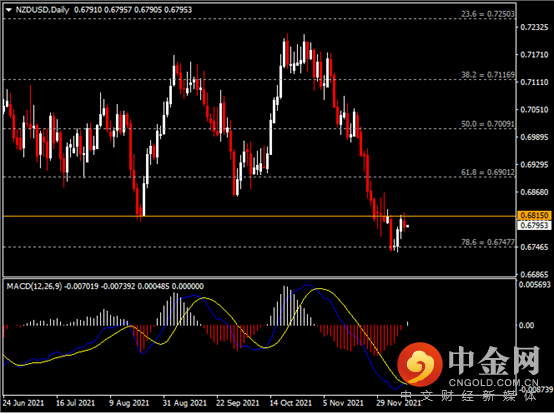Click the 9 Aug 2021 date label

129,403
